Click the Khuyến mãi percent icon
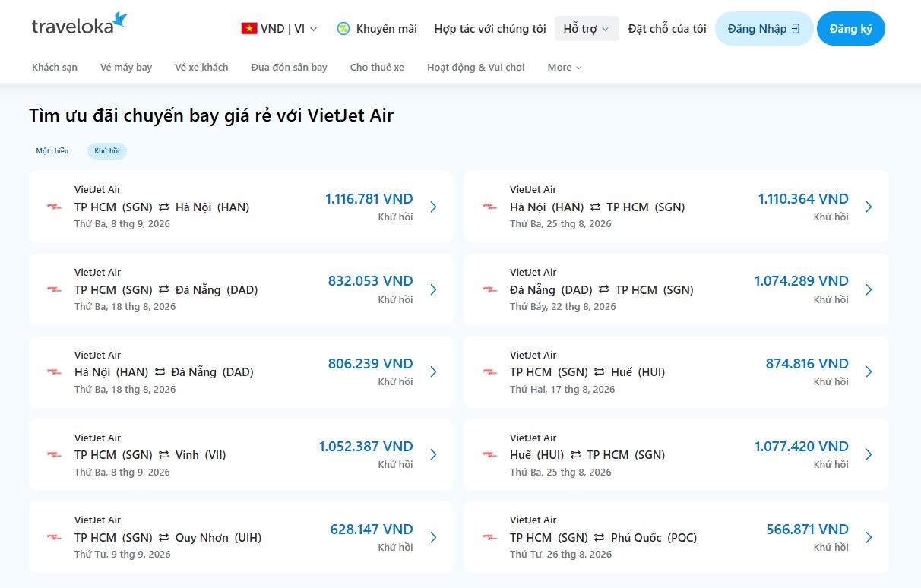Viewport: 921px width, 588px height. pos(343,29)
